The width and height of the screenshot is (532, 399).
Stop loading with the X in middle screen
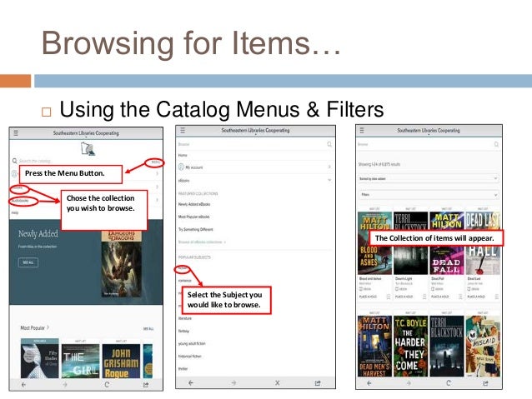click(x=277, y=383)
